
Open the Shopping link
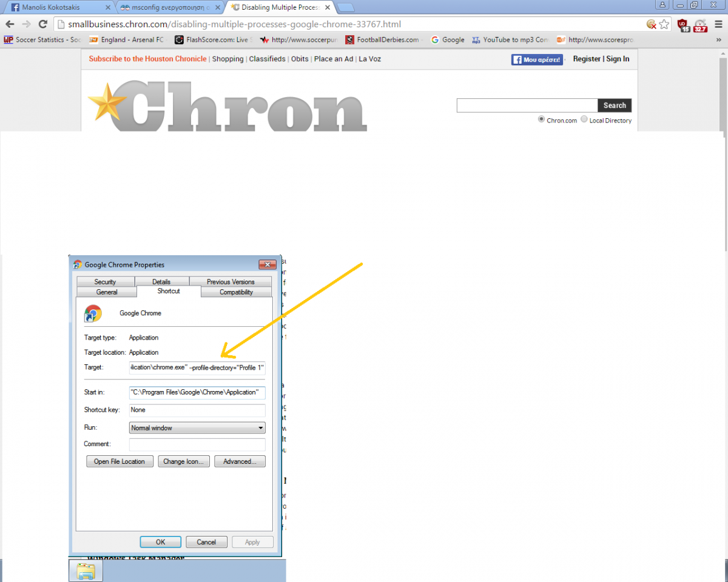pyautogui.click(x=228, y=59)
